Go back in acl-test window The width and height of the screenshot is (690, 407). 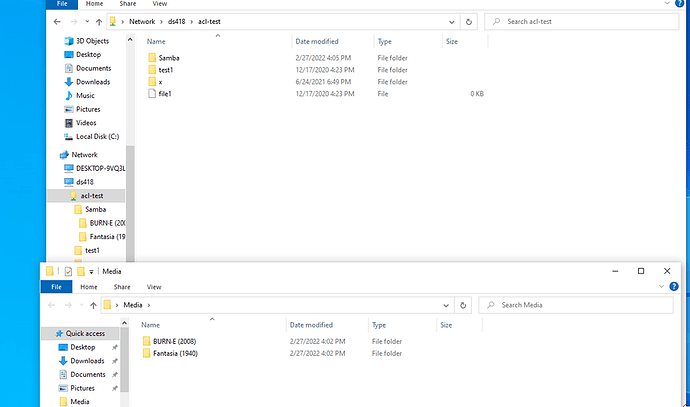57,22
